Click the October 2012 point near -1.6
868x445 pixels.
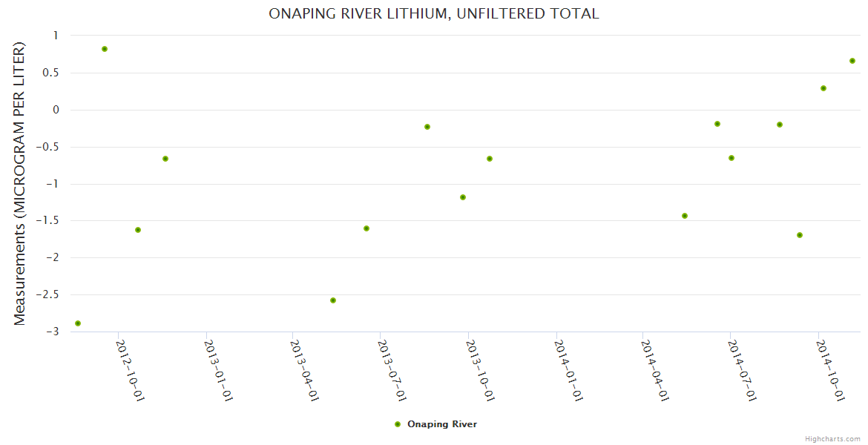tap(138, 230)
